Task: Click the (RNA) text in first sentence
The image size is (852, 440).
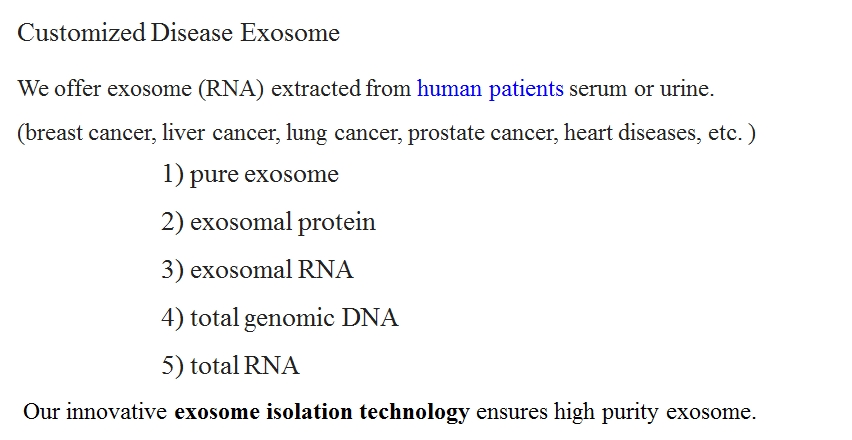Action: click(x=231, y=89)
